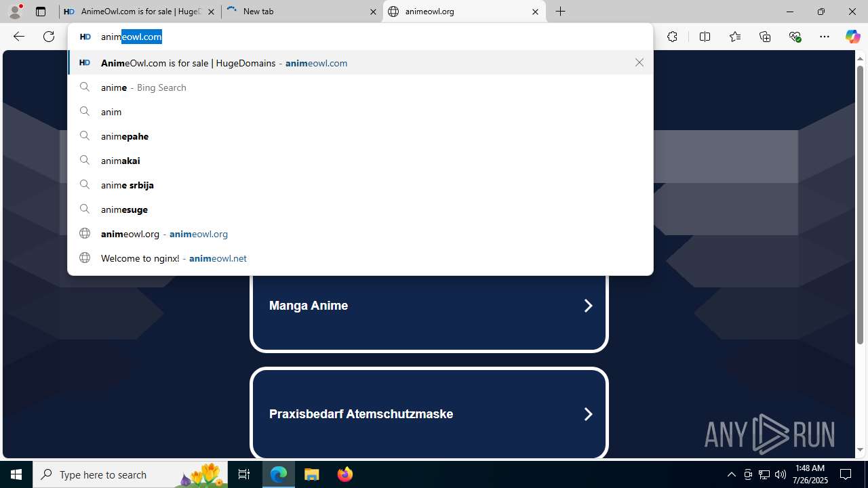Switch to AnimeOwl.com is for sale tab
Screen dimensions: 868x488
pos(140,12)
